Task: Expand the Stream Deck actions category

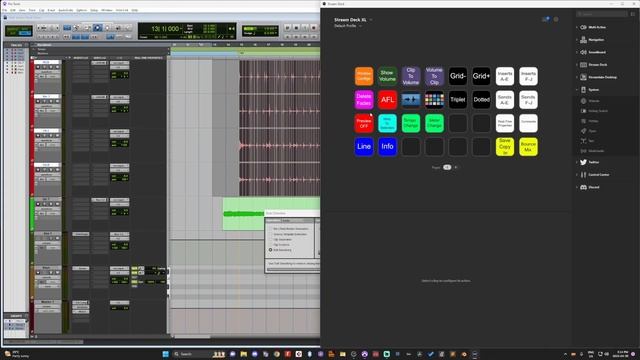Action: pyautogui.click(x=593, y=64)
